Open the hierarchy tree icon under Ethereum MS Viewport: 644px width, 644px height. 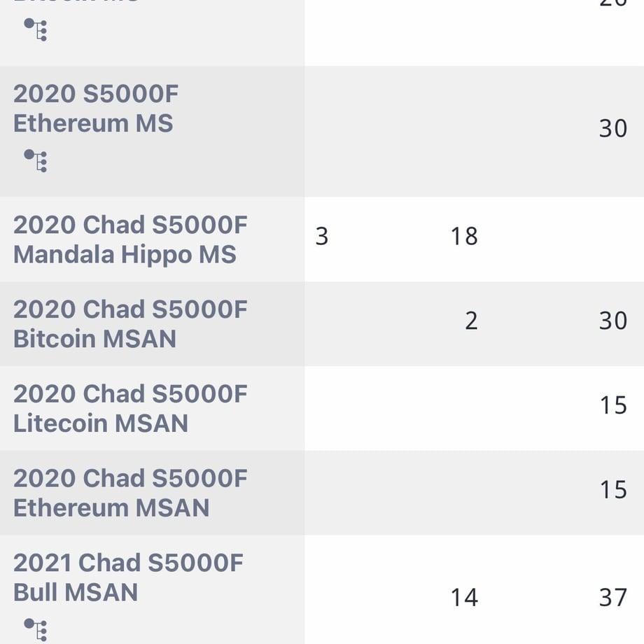coord(35,160)
